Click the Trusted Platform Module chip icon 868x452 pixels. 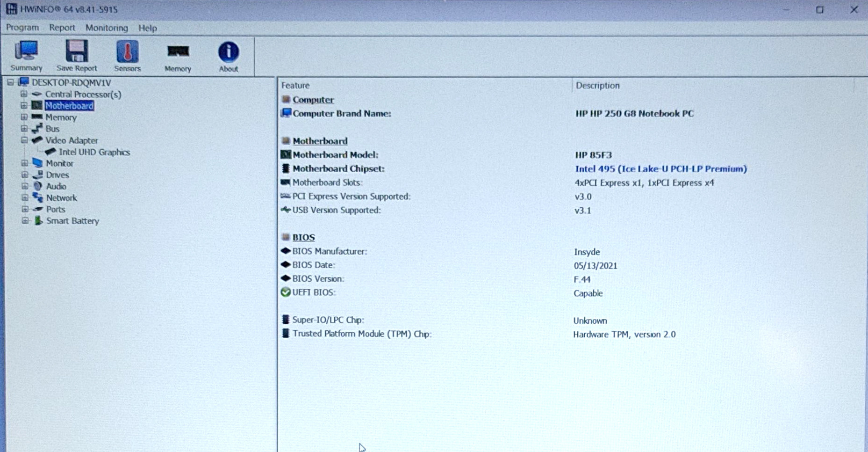tap(286, 333)
